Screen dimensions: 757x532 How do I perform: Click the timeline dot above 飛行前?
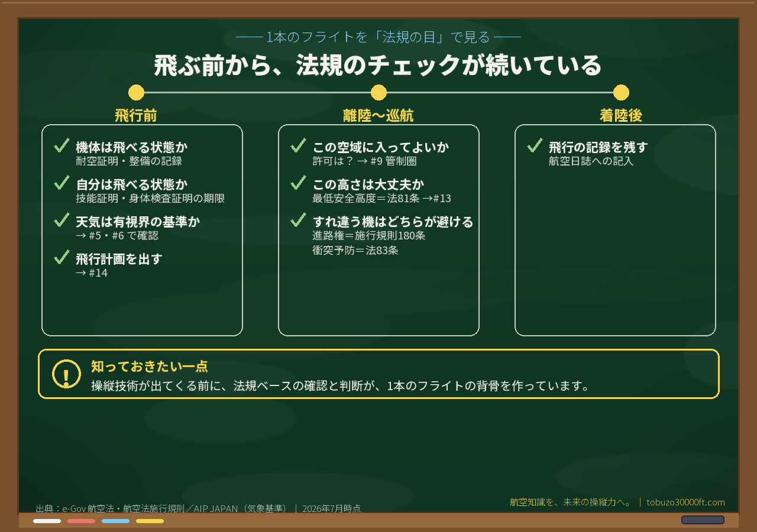pos(136,93)
